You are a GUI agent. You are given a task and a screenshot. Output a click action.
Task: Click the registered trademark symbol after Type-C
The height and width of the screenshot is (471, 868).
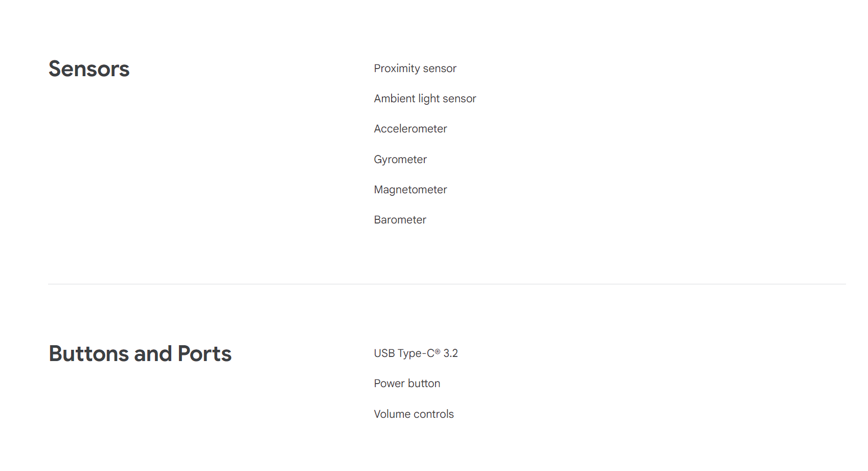click(x=438, y=351)
